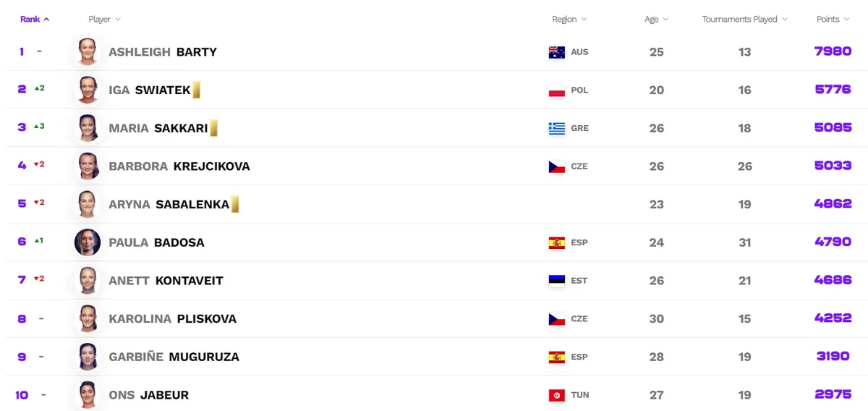Sort by Tournaments Played header
This screenshot has width=868, height=411.
[x=744, y=20]
